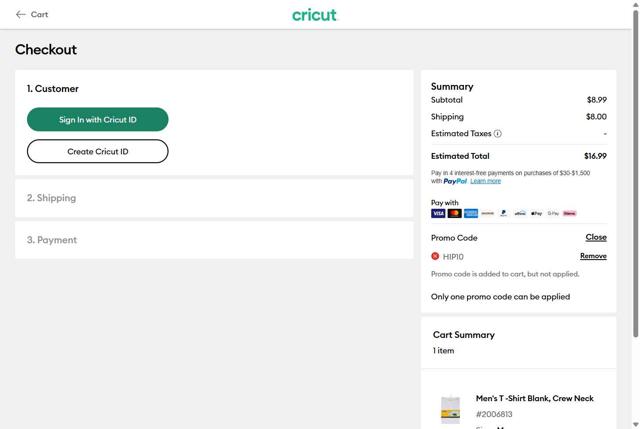Click the Discover card icon

pyautogui.click(x=487, y=213)
